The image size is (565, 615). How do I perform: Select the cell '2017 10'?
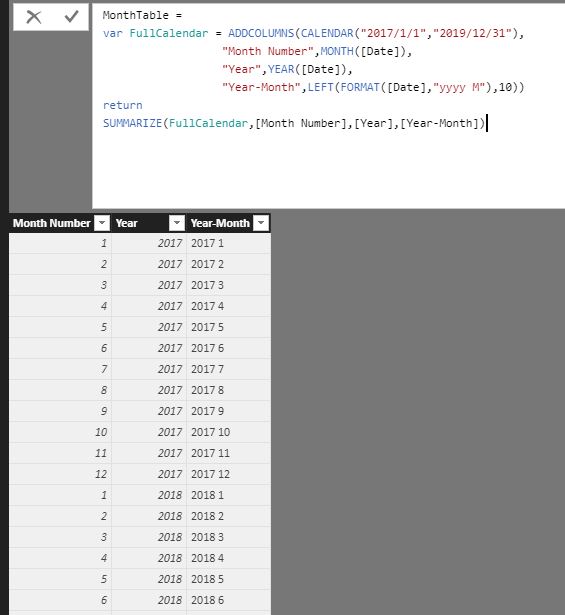228,432
